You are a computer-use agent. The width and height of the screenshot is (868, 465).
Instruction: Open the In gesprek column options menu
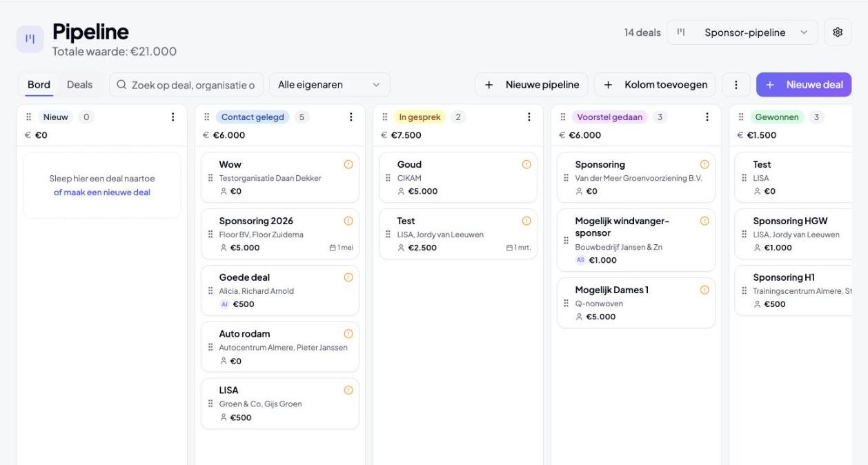click(529, 117)
